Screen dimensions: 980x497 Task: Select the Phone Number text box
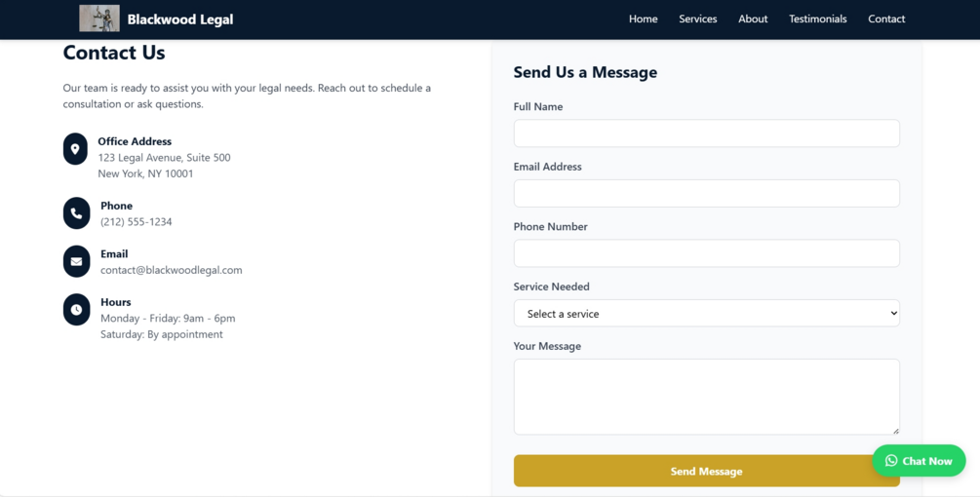(x=706, y=253)
